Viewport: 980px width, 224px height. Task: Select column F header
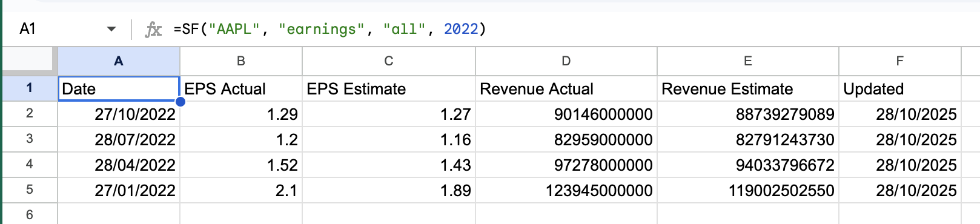pos(900,61)
